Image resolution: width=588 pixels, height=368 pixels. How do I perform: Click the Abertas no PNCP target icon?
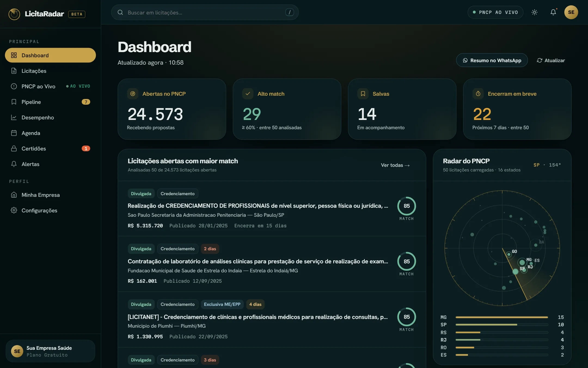click(x=133, y=94)
